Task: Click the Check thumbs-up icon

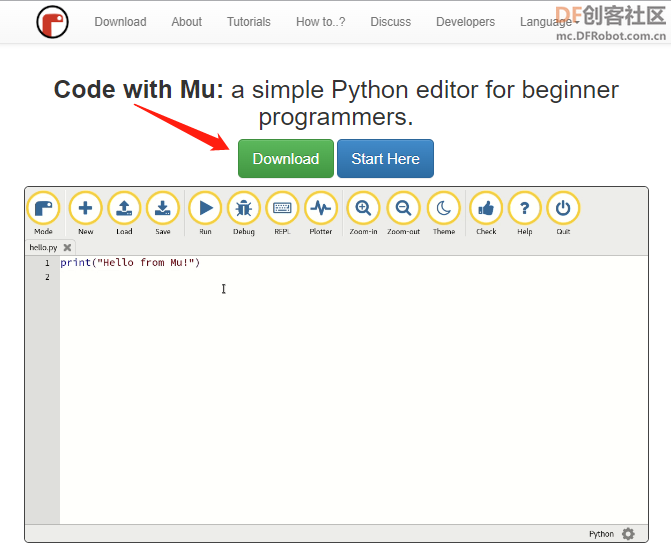Action: pyautogui.click(x=486, y=208)
